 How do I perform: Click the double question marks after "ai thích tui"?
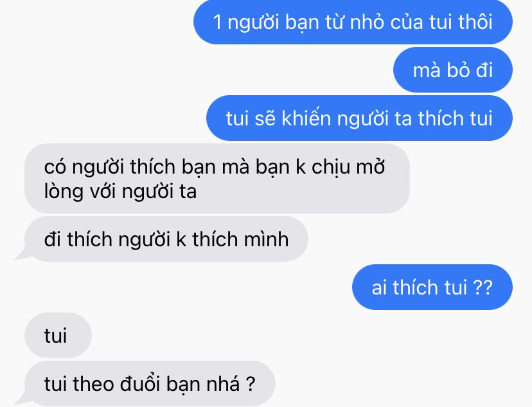coord(483,287)
